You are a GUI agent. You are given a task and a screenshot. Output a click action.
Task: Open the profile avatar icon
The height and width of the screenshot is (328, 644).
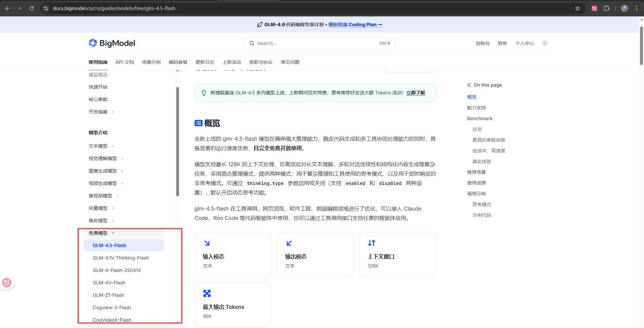click(x=625, y=8)
